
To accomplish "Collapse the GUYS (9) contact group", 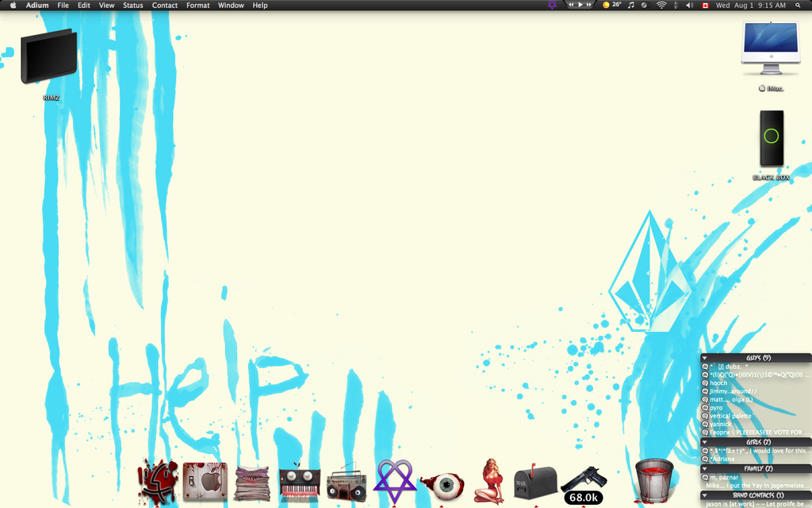I will 705,358.
